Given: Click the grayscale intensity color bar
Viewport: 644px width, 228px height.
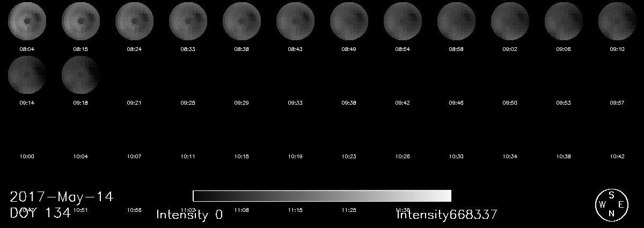Looking at the screenshot, I should (322, 196).
